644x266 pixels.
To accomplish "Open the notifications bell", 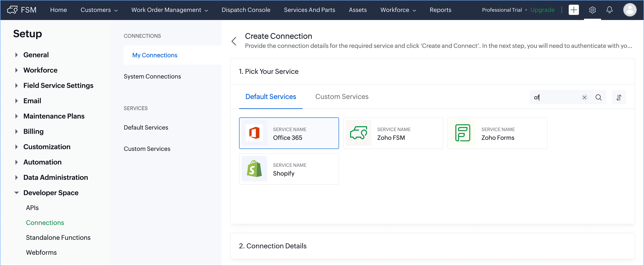I will coord(610,10).
